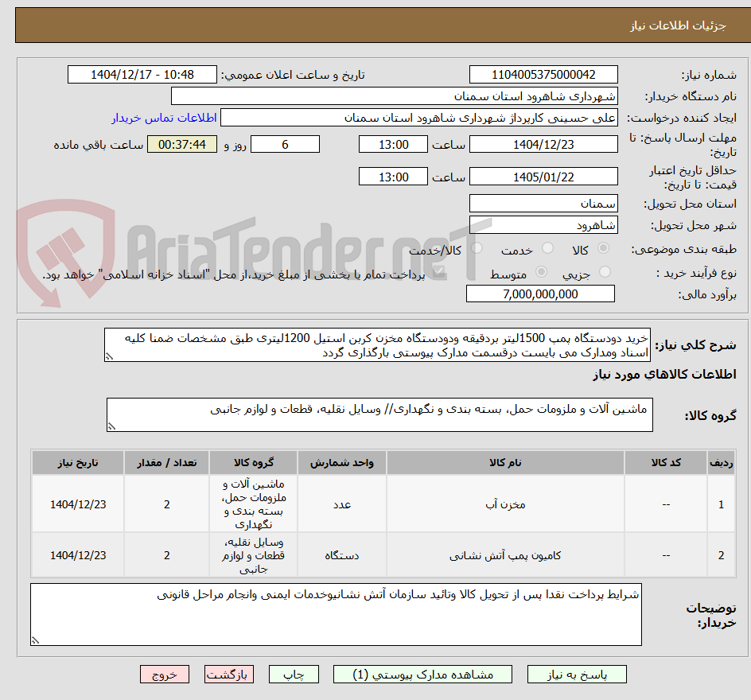Click the goods group text area
This screenshot has height=700, width=751.
pyautogui.click(x=379, y=414)
